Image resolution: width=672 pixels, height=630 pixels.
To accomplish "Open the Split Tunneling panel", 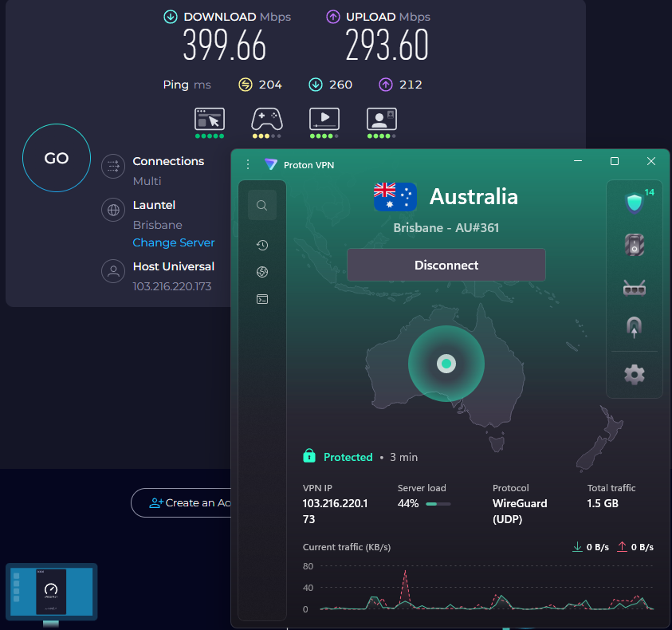I will click(634, 327).
